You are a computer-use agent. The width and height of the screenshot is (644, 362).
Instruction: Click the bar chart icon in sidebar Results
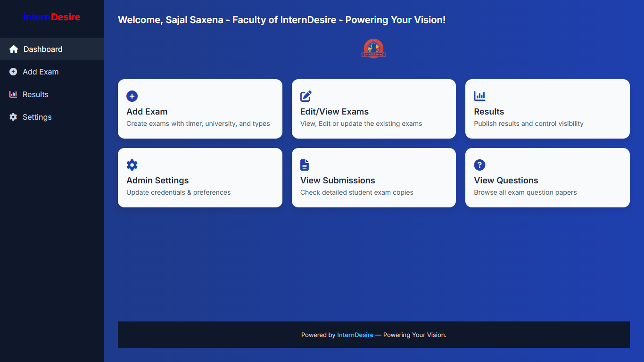[x=13, y=94]
